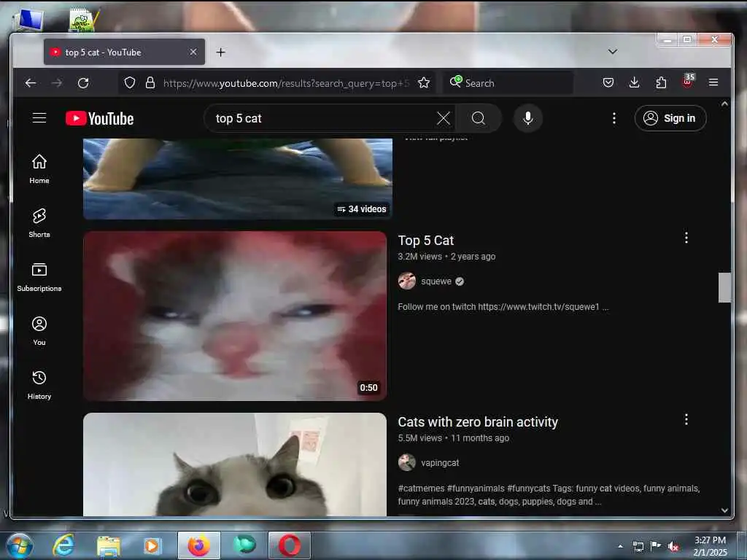Image resolution: width=747 pixels, height=560 pixels.
Task: Click the extension icon with 35 badge
Action: coord(688,82)
